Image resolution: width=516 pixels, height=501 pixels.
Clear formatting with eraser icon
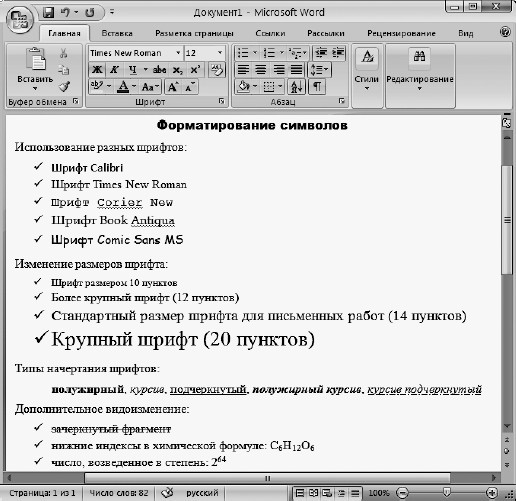pyautogui.click(x=217, y=70)
